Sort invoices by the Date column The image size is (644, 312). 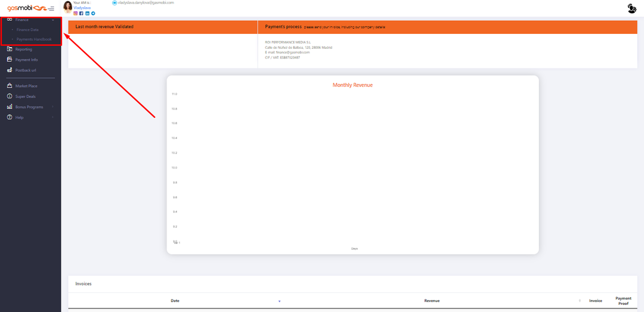click(x=175, y=301)
